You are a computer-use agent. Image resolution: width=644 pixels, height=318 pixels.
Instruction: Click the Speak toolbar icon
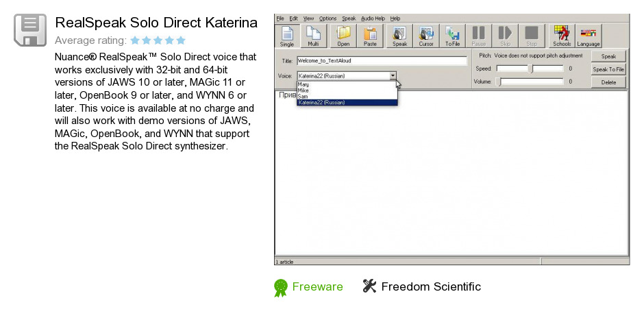(399, 36)
